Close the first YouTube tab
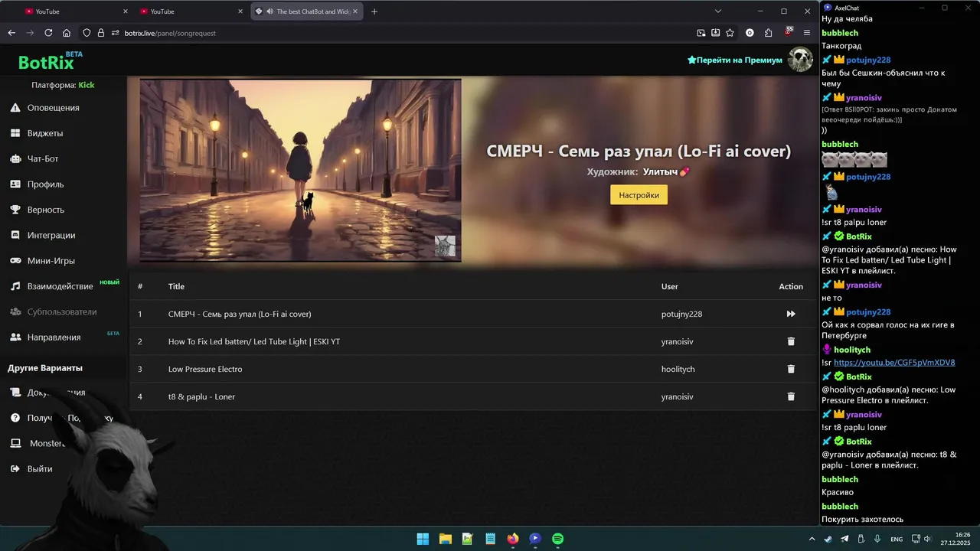This screenshot has height=551, width=980. tap(126, 11)
